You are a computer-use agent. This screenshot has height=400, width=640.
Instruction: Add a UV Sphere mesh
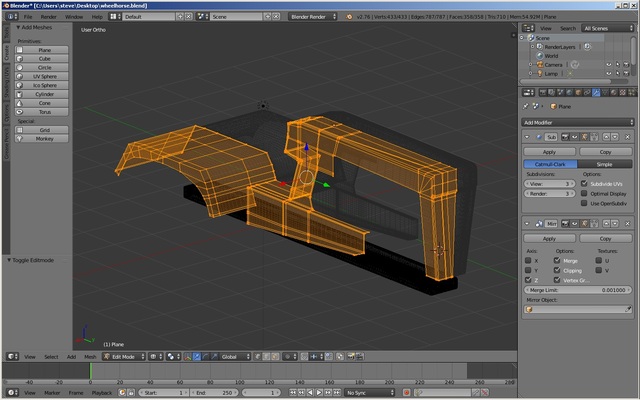44,76
